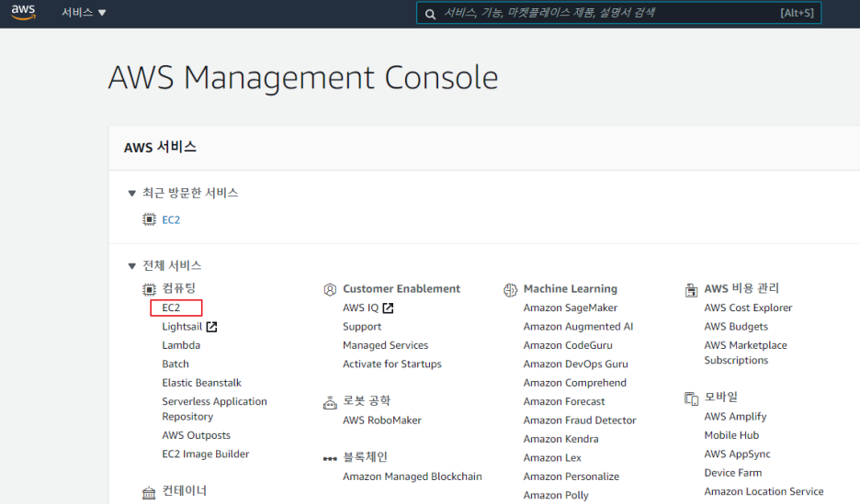Click the Machine Learning brain icon
The image size is (860, 504).
click(x=510, y=290)
